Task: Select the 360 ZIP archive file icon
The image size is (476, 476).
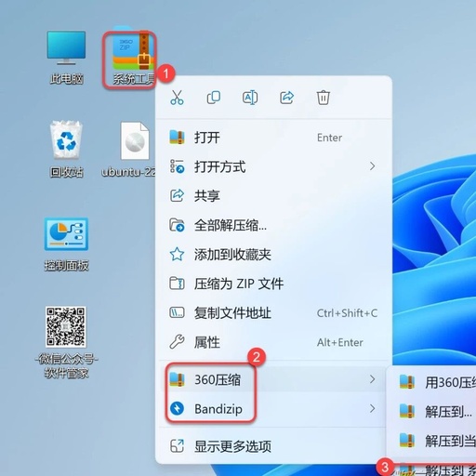Action: point(130,59)
